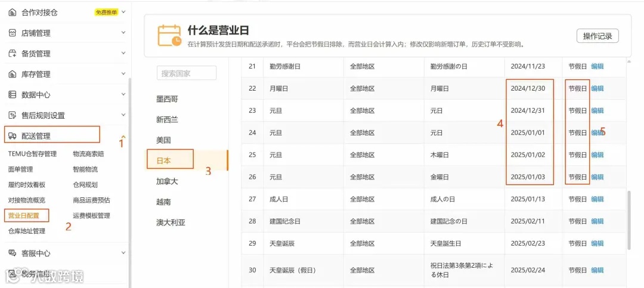This screenshot has width=644, height=288.
Task: Expand the 售后规则设置 section chevron
Action: pos(123,115)
